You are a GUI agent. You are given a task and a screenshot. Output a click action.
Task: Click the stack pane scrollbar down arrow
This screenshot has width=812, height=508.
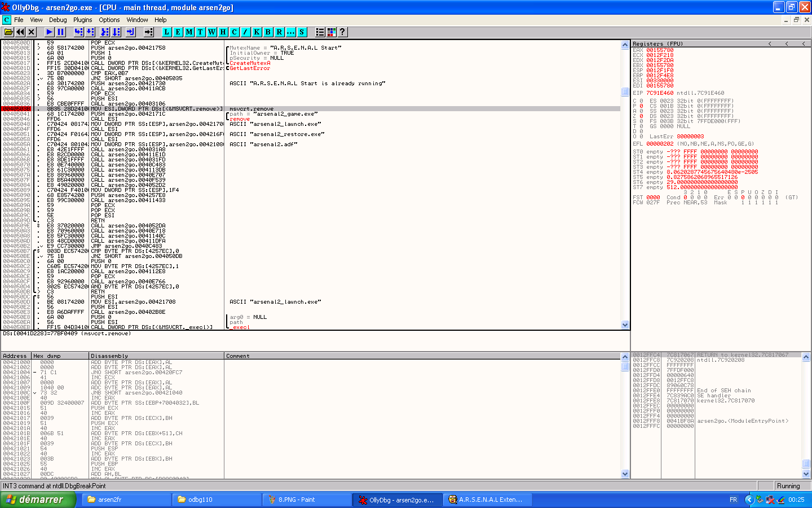[806, 474]
